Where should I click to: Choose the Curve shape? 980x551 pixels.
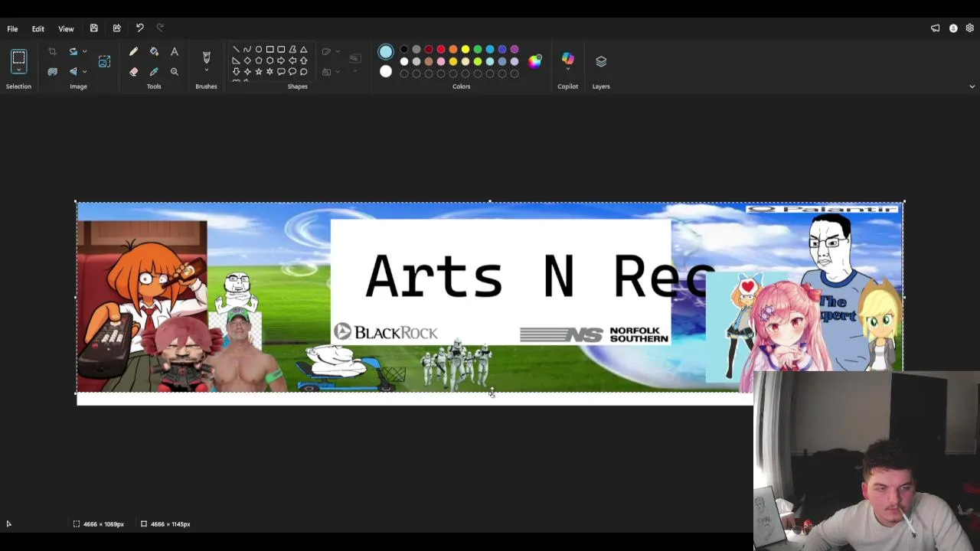pyautogui.click(x=247, y=49)
